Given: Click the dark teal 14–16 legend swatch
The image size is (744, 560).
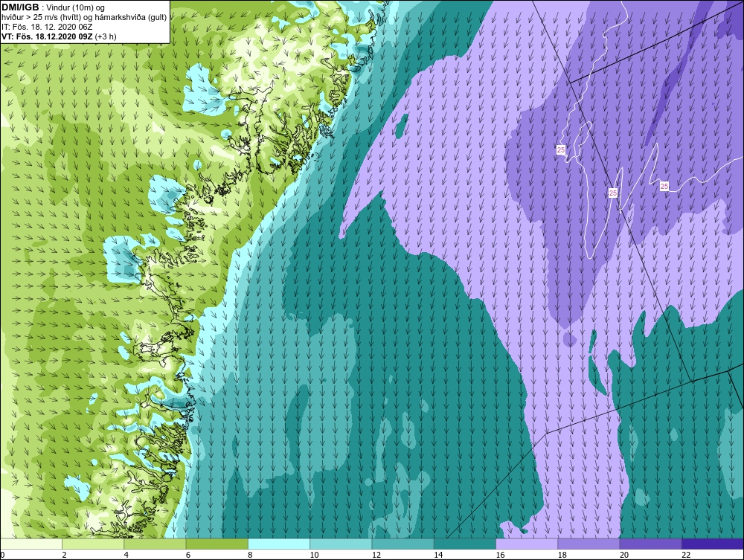Looking at the screenshot, I should (x=465, y=544).
